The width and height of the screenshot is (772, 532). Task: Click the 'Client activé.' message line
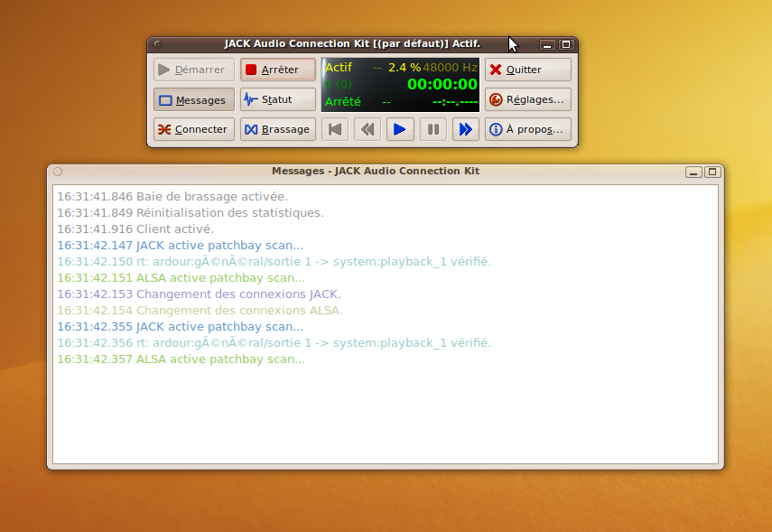click(x=135, y=229)
